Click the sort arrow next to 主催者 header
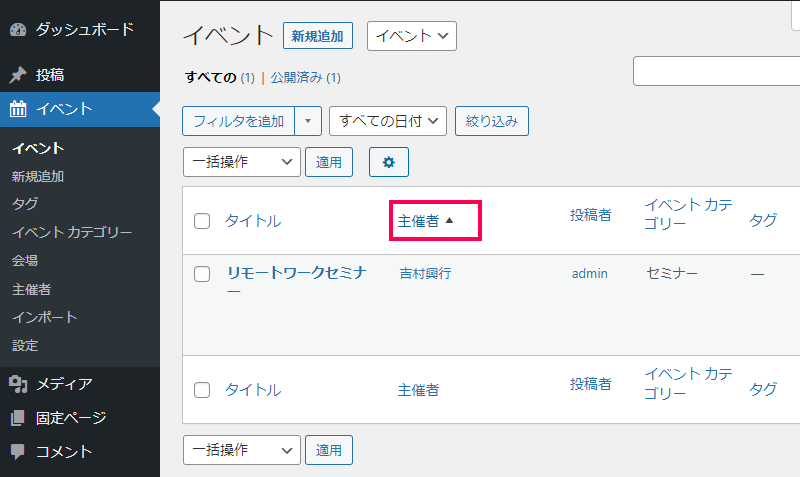800x477 pixels. (x=449, y=220)
